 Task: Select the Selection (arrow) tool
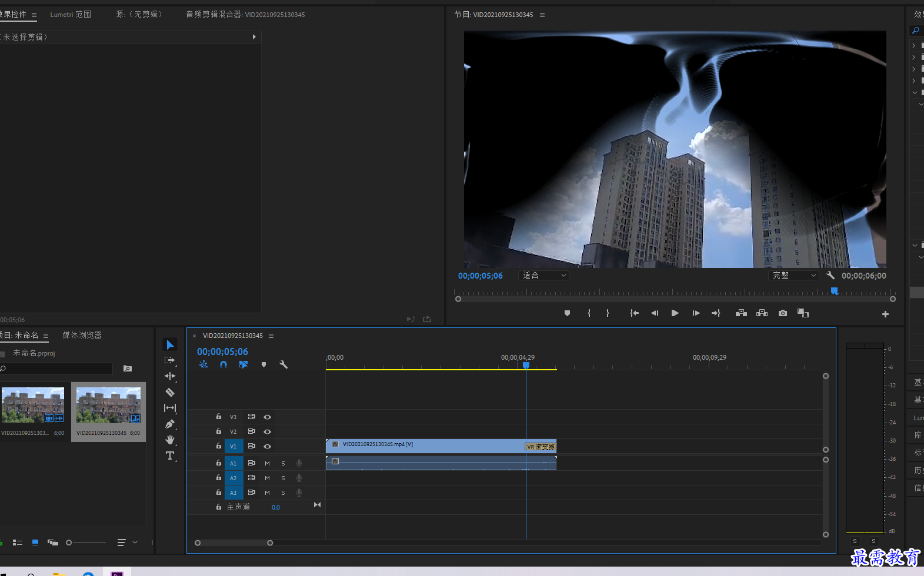pos(170,345)
